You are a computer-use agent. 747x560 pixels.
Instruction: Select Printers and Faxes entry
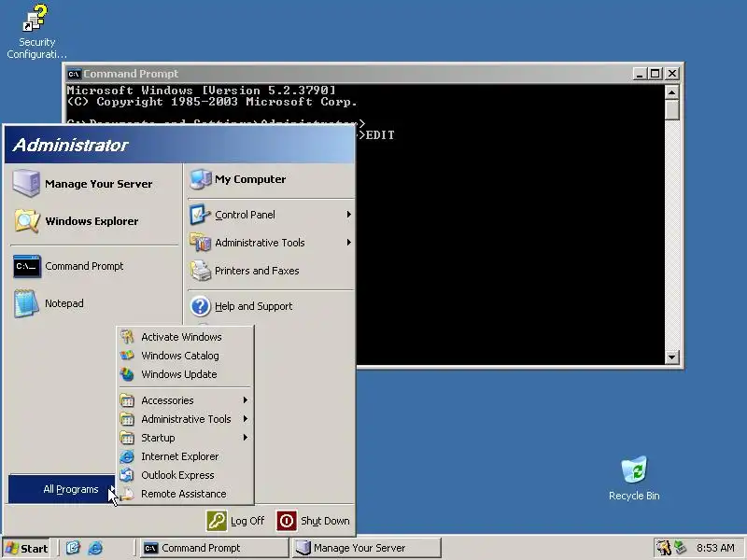[x=271, y=271]
